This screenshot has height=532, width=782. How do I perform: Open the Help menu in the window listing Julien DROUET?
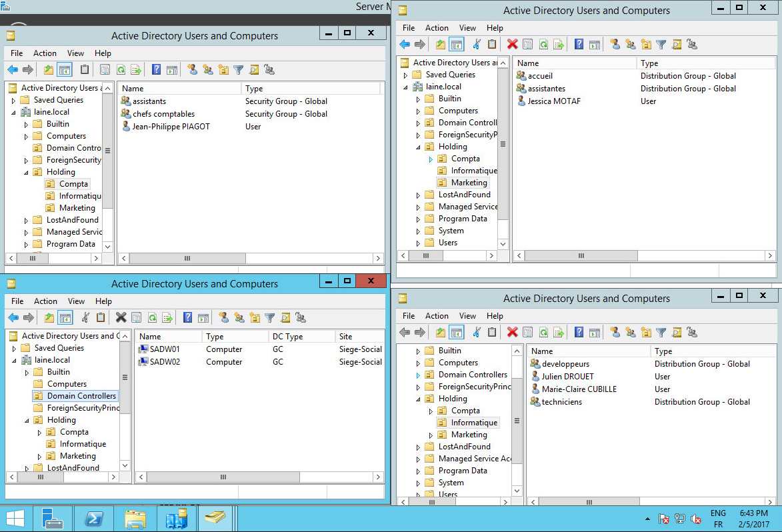[495, 315]
